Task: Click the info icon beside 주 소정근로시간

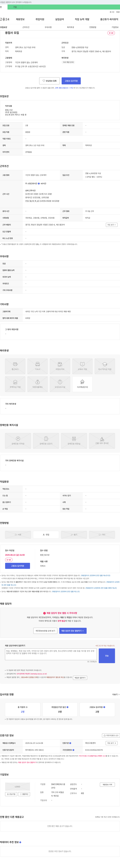Action: (39, 184)
